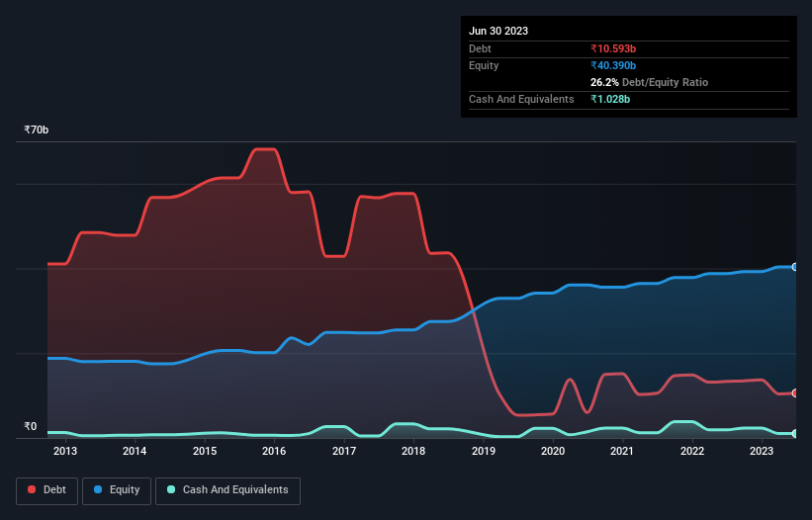Click the 2022 x-axis label

[692, 451]
